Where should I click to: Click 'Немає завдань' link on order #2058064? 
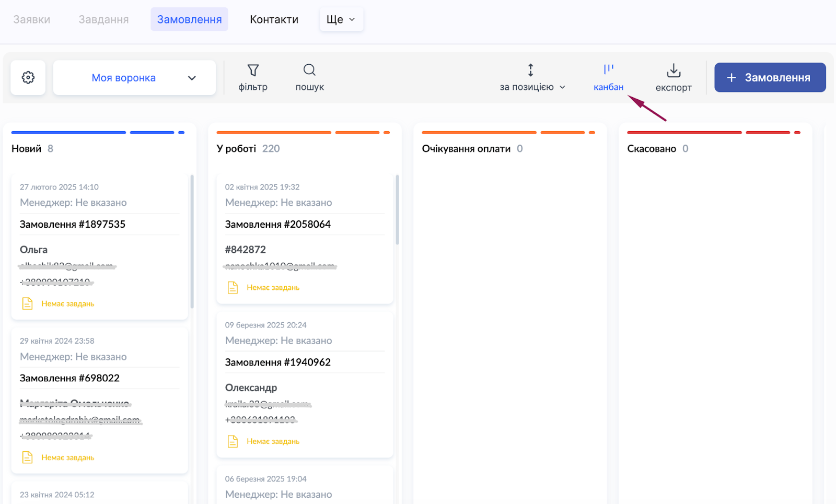point(273,288)
